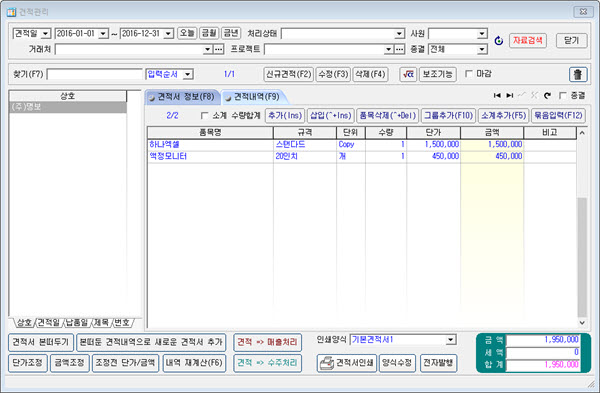Open the 견적일 date type dropdown
Screen dimensions: 600x393
46,34
